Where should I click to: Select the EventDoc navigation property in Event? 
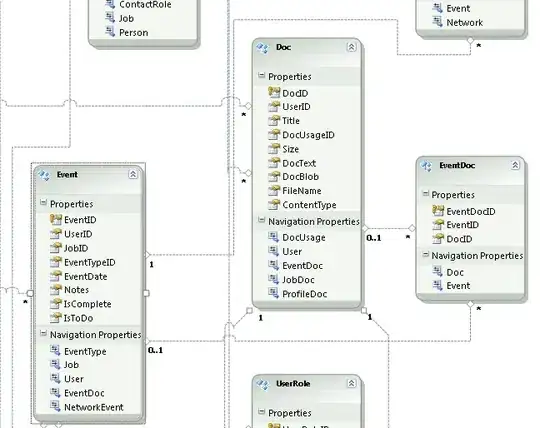[84, 393]
